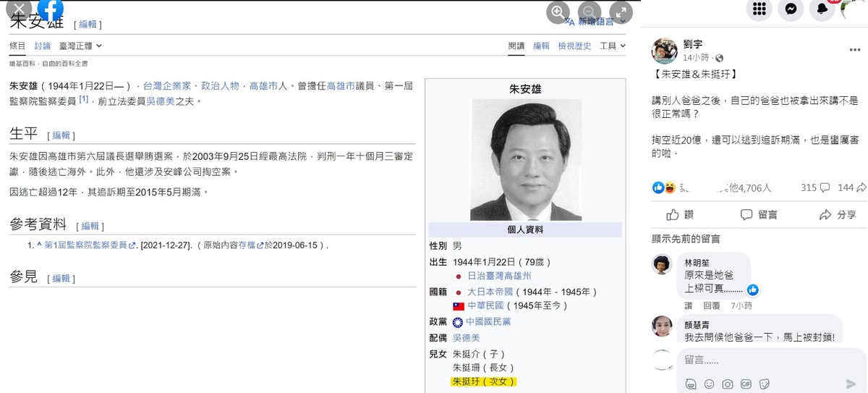Open the 吳德美 spouse link in the infobox
The height and width of the screenshot is (393, 868).
point(466,338)
